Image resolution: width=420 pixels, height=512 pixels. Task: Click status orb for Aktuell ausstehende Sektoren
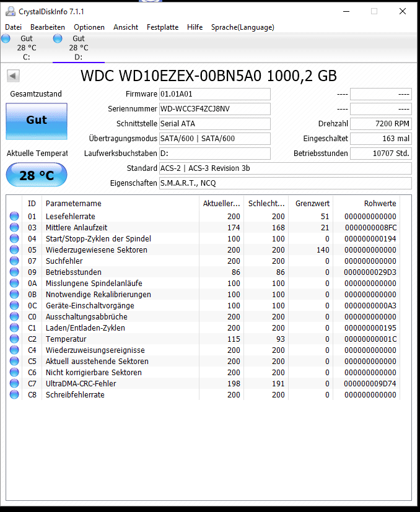14,361
